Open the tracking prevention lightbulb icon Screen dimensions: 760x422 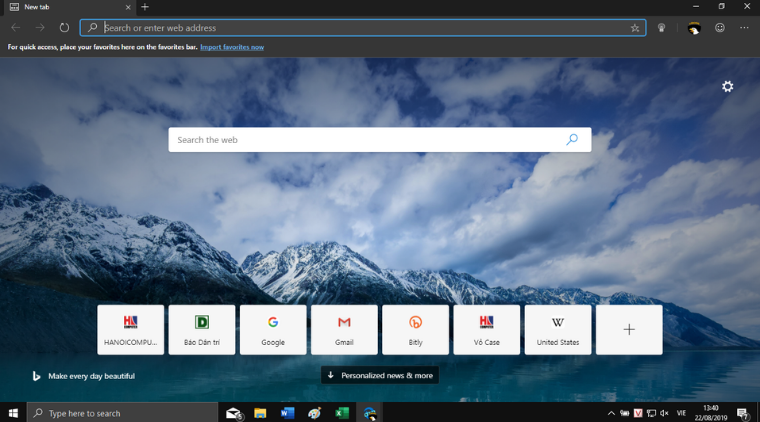point(662,28)
